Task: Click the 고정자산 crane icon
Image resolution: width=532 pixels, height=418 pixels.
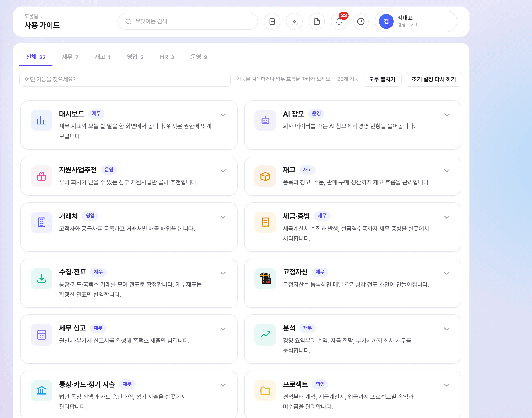Action: pos(265,278)
